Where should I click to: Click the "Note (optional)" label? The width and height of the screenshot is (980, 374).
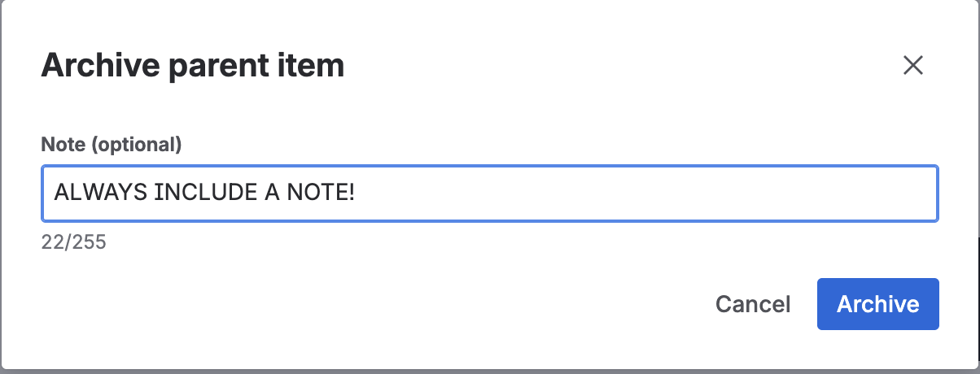tap(112, 146)
